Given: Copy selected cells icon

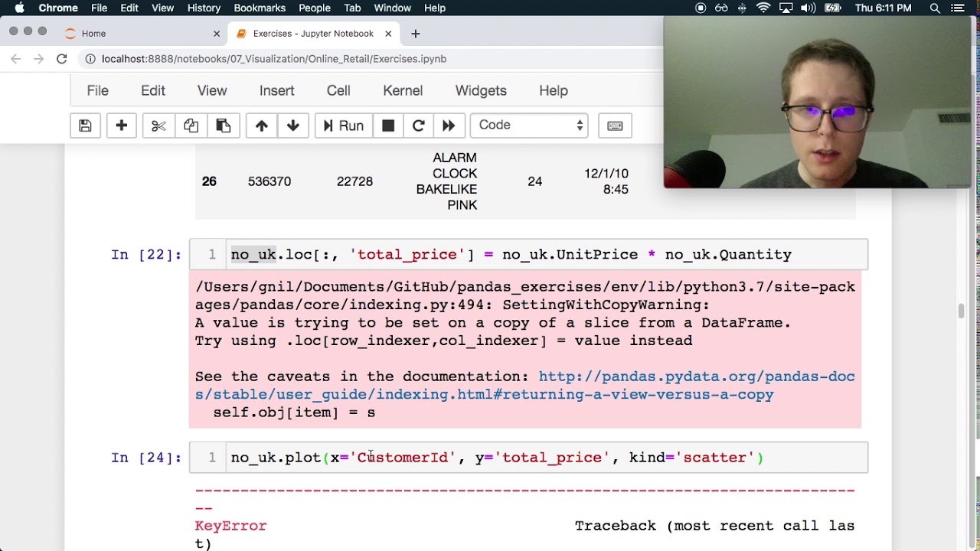Looking at the screenshot, I should click(x=191, y=126).
